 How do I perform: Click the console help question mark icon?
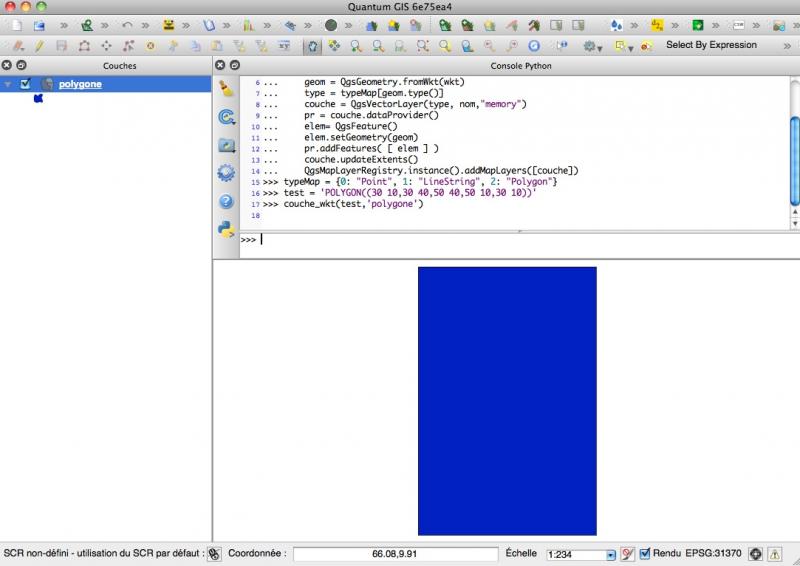226,201
